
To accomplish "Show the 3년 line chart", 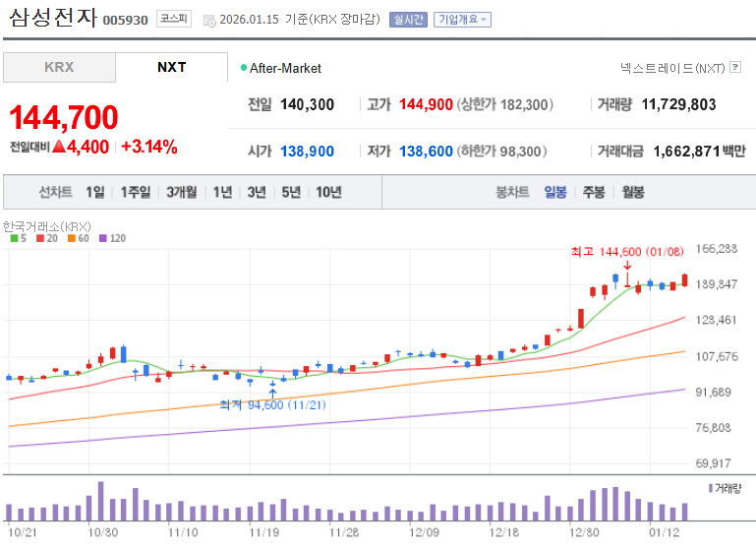I will pos(257,192).
